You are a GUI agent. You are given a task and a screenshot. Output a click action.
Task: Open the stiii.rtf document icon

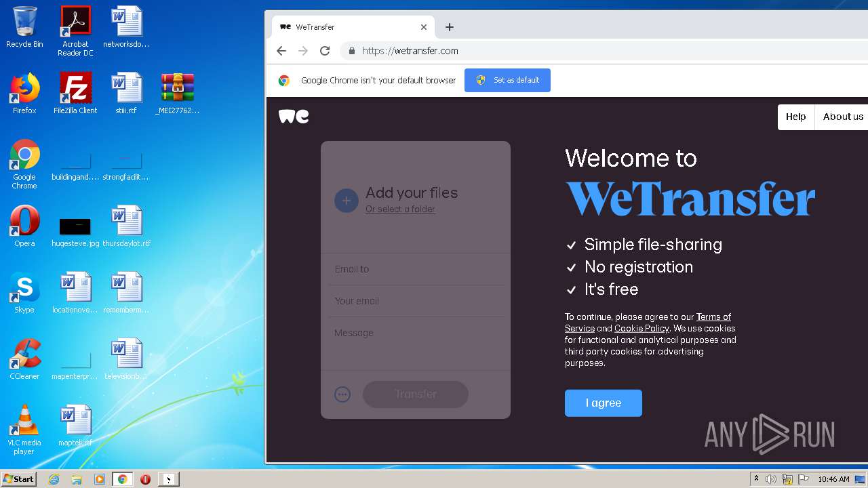(x=126, y=94)
